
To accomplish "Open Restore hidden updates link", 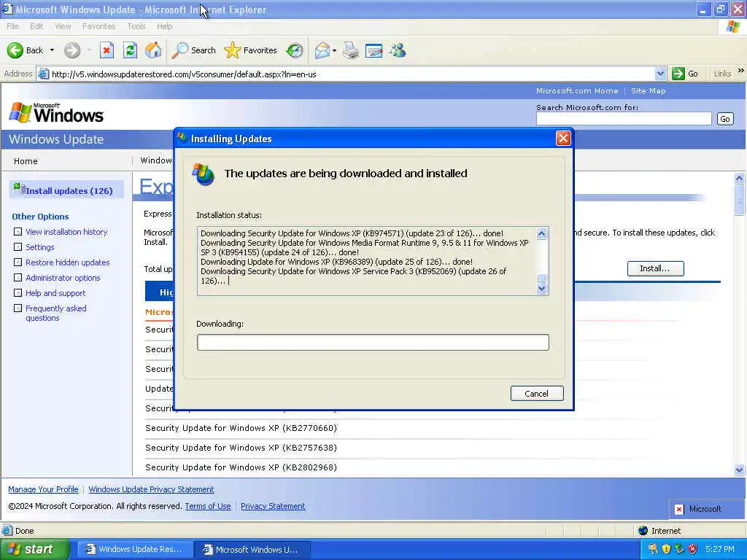I will (x=68, y=262).
